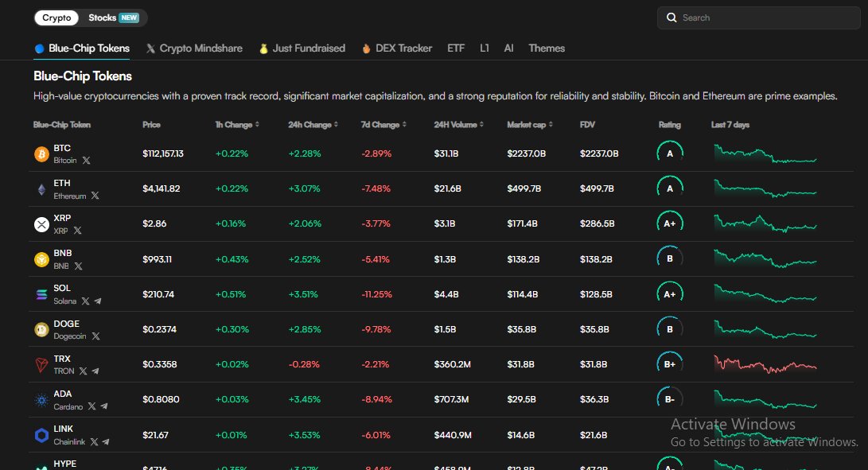The height and width of the screenshot is (470, 868).
Task: Sort by 24h Change column
Action: [313, 125]
